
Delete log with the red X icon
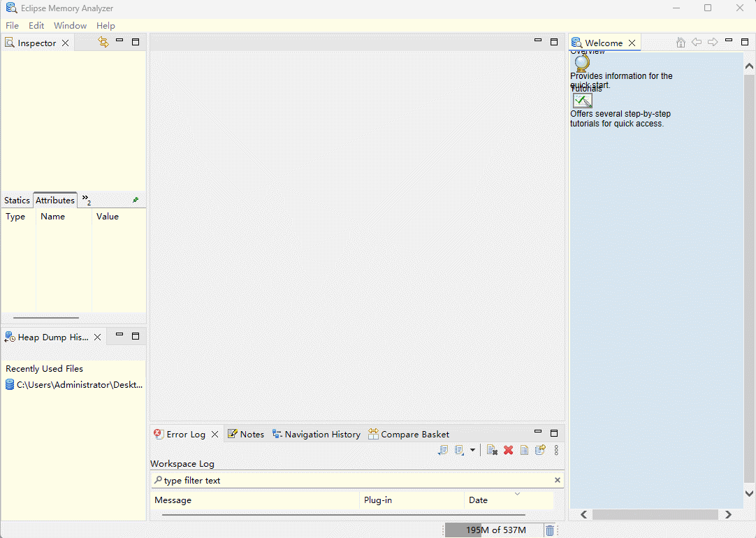508,451
